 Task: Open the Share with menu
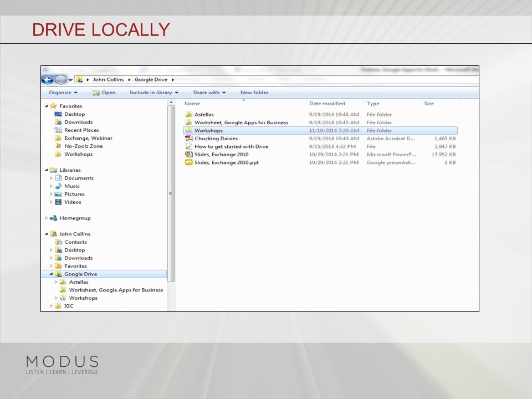pyautogui.click(x=209, y=93)
